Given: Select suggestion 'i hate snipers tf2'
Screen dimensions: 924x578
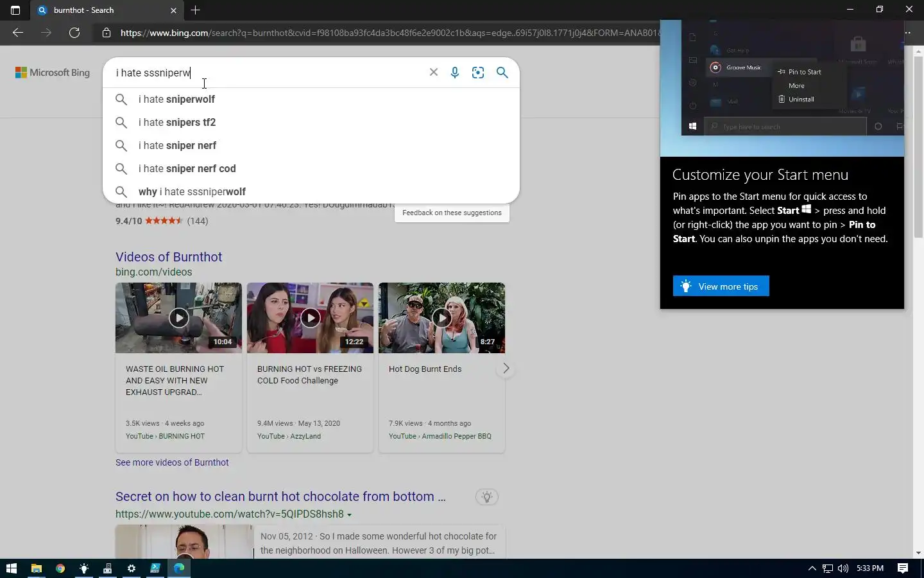Looking at the screenshot, I should (311, 122).
